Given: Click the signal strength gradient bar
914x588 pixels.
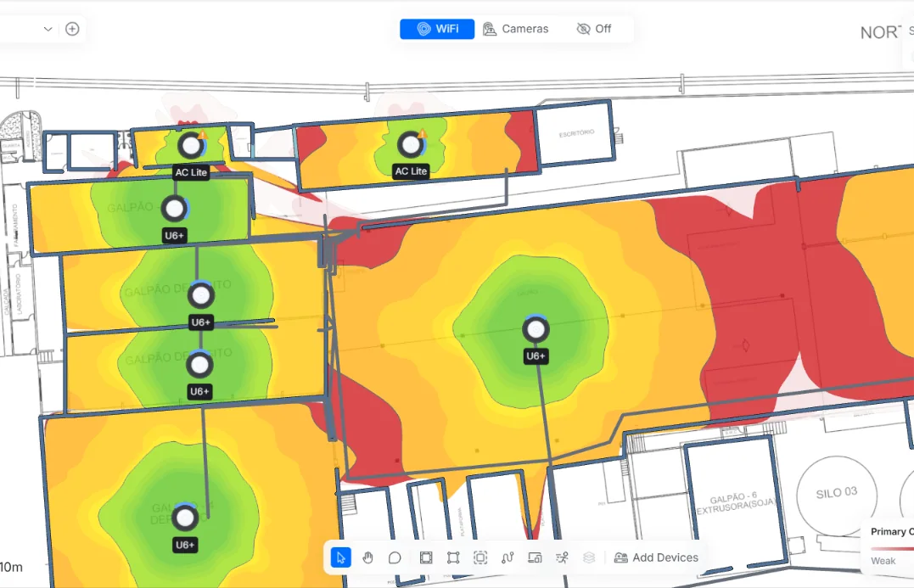Looking at the screenshot, I should pyautogui.click(x=892, y=548).
